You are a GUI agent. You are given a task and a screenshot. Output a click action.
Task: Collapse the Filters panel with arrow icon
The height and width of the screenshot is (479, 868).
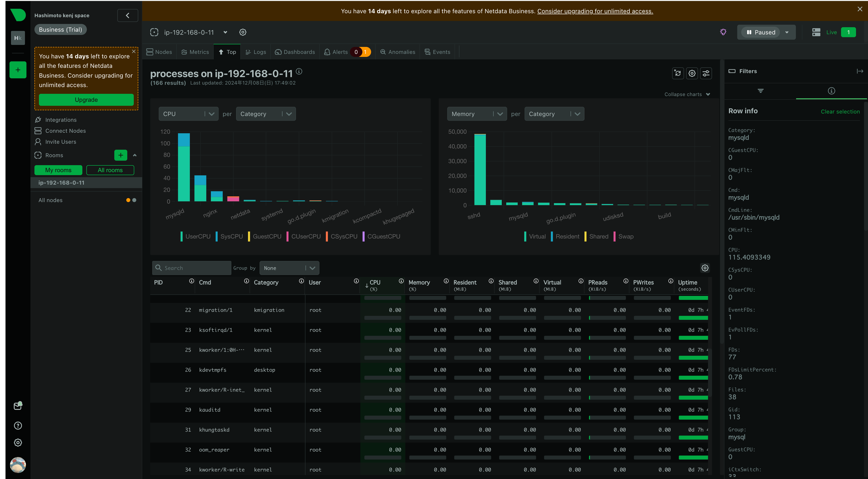860,71
